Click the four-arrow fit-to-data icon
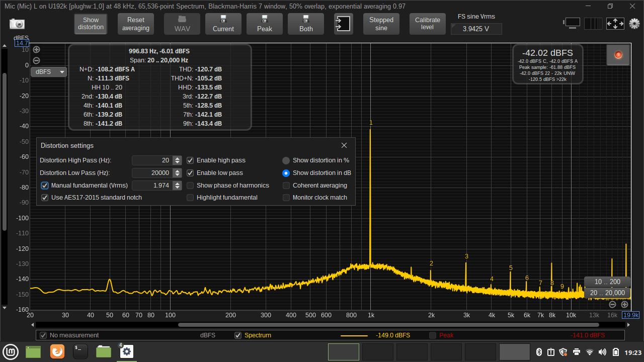 [615, 24]
